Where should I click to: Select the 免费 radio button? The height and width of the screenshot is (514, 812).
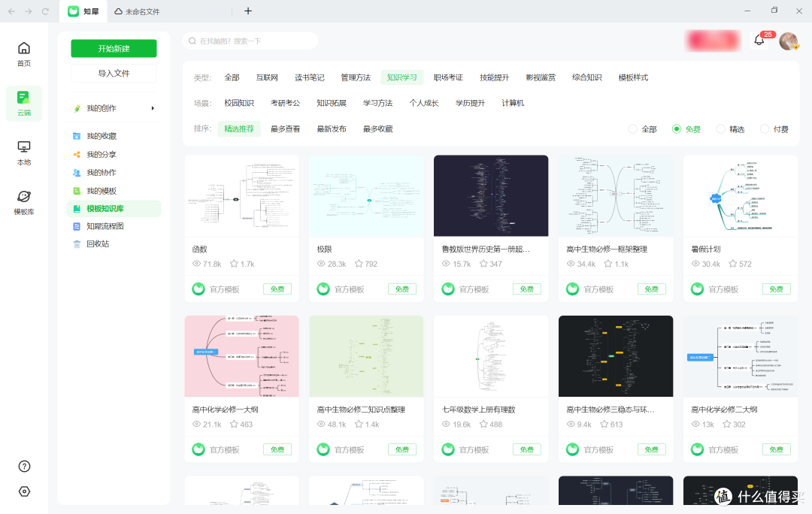tap(677, 129)
